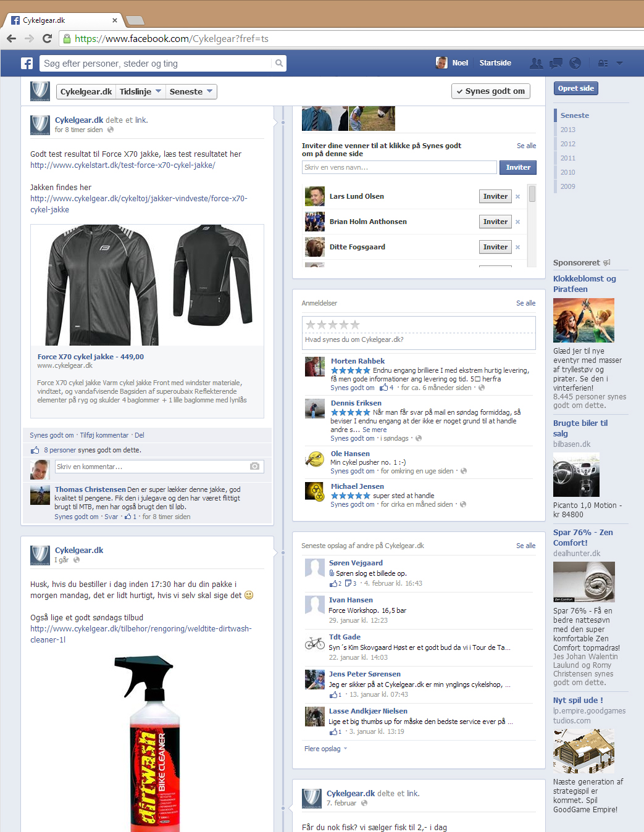The height and width of the screenshot is (832, 644).
Task: Click 'Se alle' beside the invite friends heading
Action: [x=526, y=146]
